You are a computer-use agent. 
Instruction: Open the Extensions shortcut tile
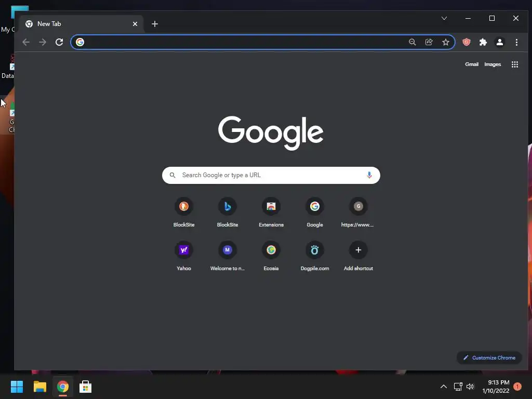tap(271, 212)
